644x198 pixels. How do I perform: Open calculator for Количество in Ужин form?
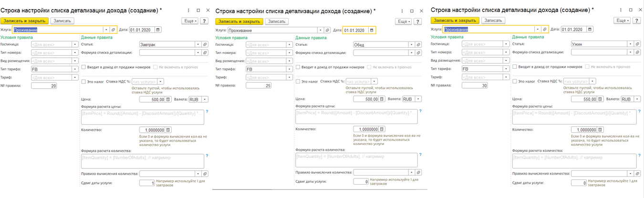(x=600, y=130)
